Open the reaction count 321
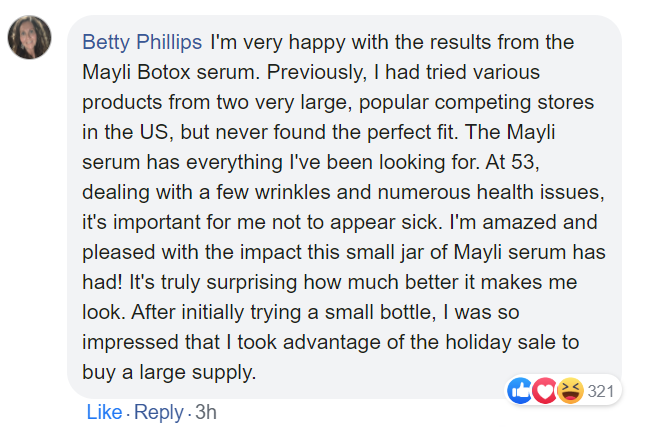Screen dimensions: 657x430 [x=600, y=390]
